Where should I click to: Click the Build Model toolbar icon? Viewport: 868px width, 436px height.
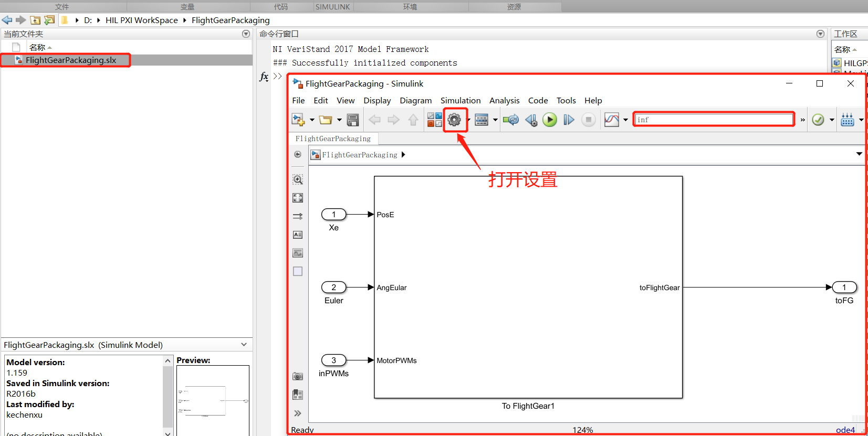click(x=848, y=120)
